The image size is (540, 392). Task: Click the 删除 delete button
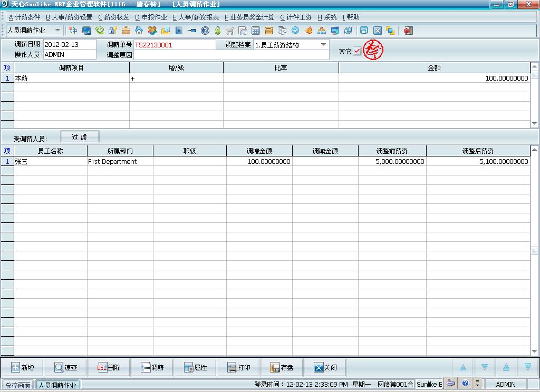[109, 368]
